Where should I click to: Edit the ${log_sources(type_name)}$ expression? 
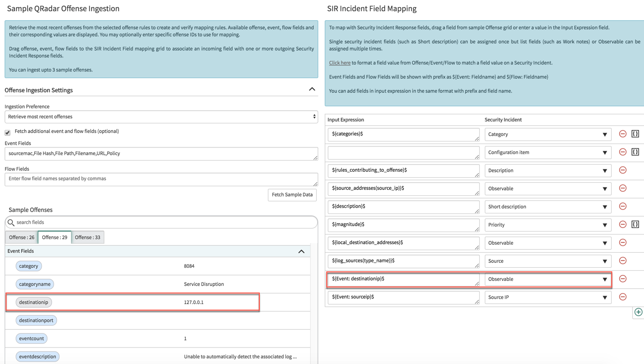tap(403, 261)
